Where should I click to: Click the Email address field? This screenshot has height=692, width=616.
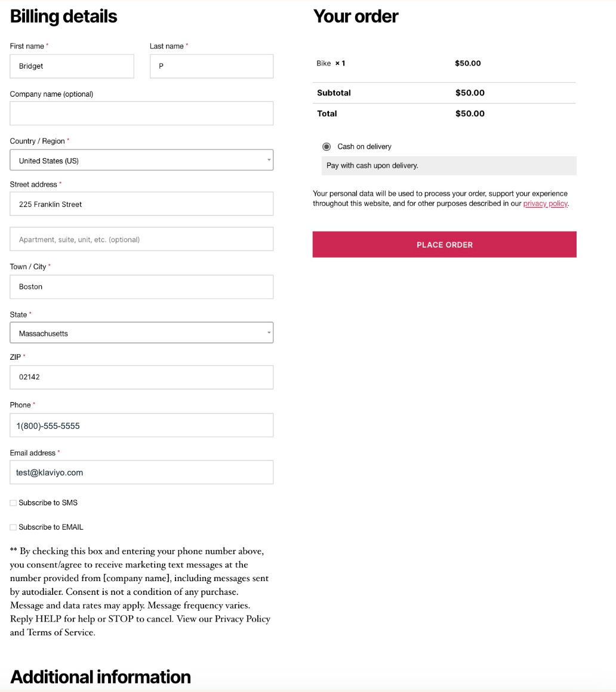(141, 472)
